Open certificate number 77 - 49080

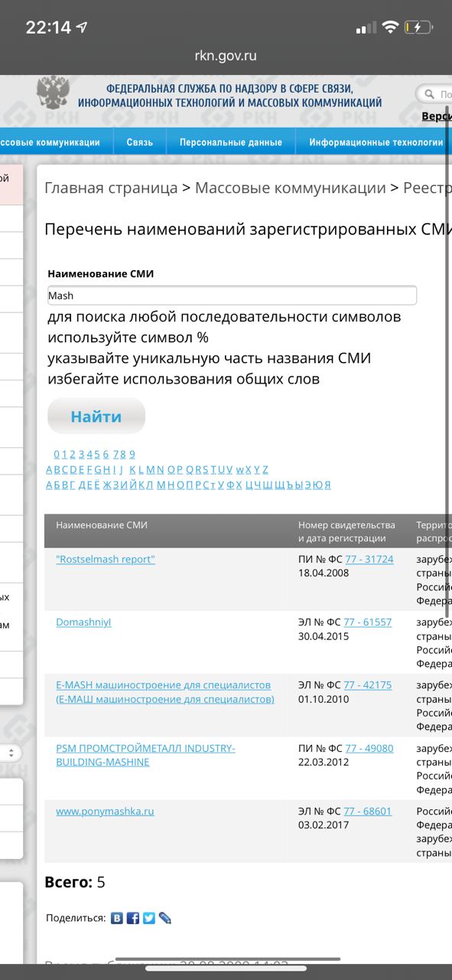click(x=369, y=747)
